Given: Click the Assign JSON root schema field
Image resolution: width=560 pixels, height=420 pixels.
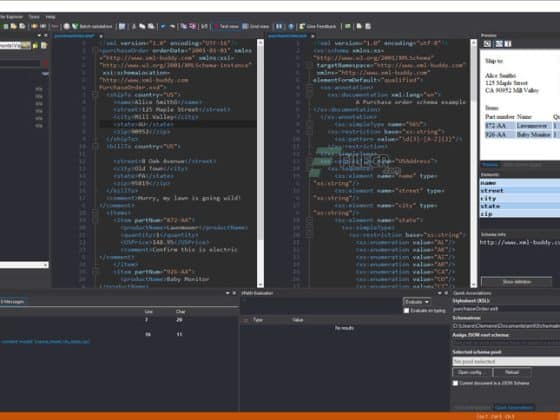Looking at the screenshot, I should tap(506, 342).
